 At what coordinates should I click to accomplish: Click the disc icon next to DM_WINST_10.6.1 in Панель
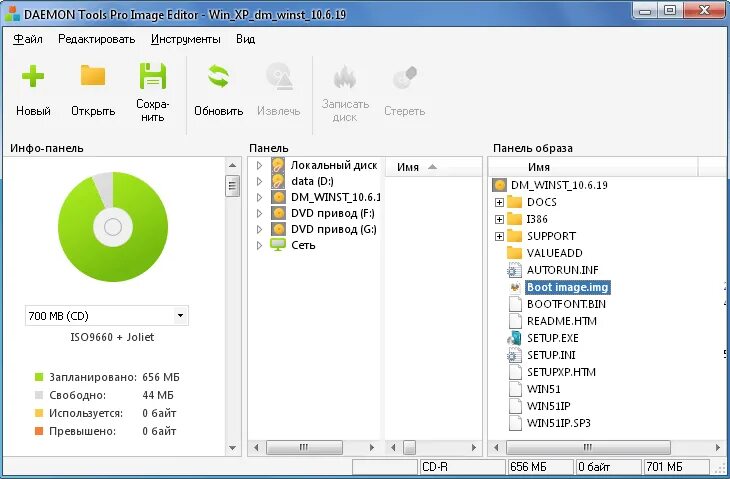click(278, 197)
